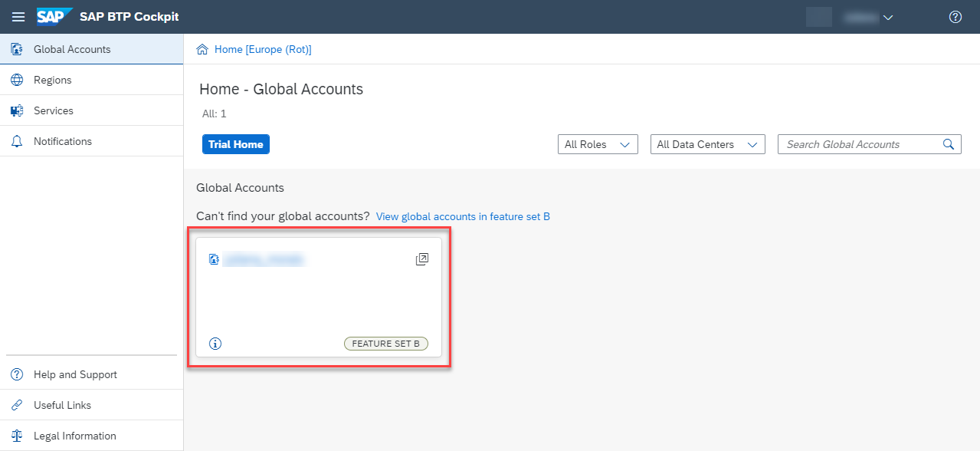Select Global Accounts in sidebar

coord(92,49)
